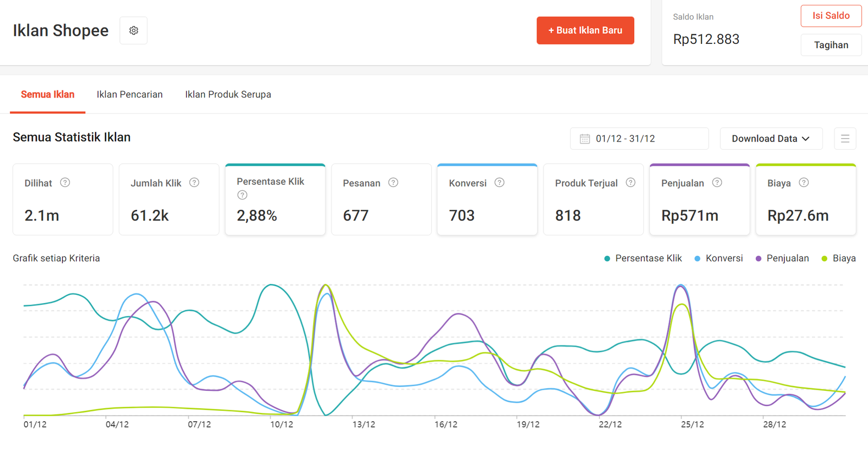
Task: Click the help icon next to Dilihat
Action: (x=65, y=183)
